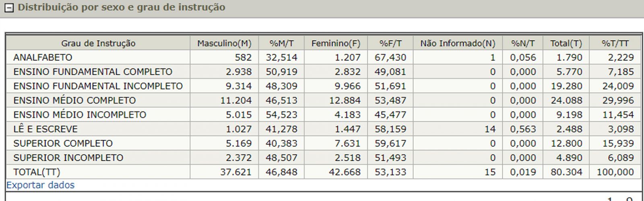Select the SUPERIOR COMPLETO row label
644x201 pixels.
tap(63, 144)
